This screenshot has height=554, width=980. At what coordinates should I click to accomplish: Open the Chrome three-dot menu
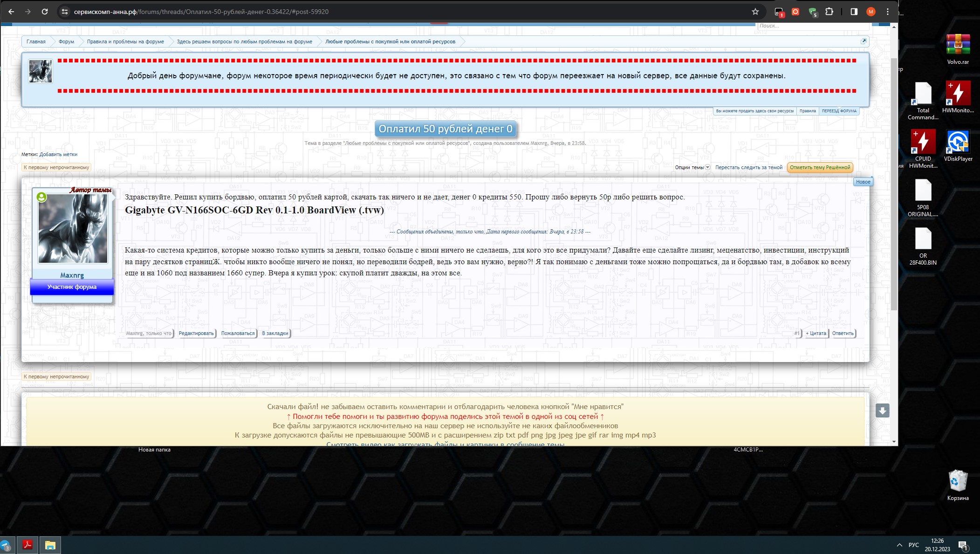[x=888, y=12]
